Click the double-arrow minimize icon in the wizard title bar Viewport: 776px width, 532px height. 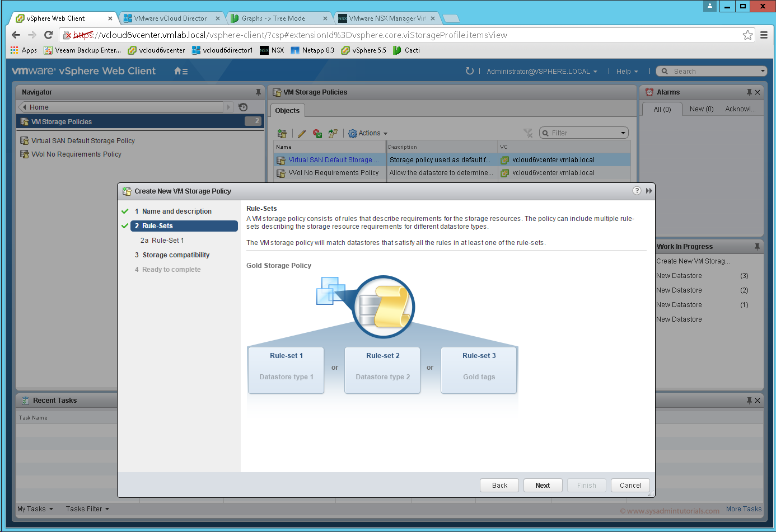pos(649,191)
